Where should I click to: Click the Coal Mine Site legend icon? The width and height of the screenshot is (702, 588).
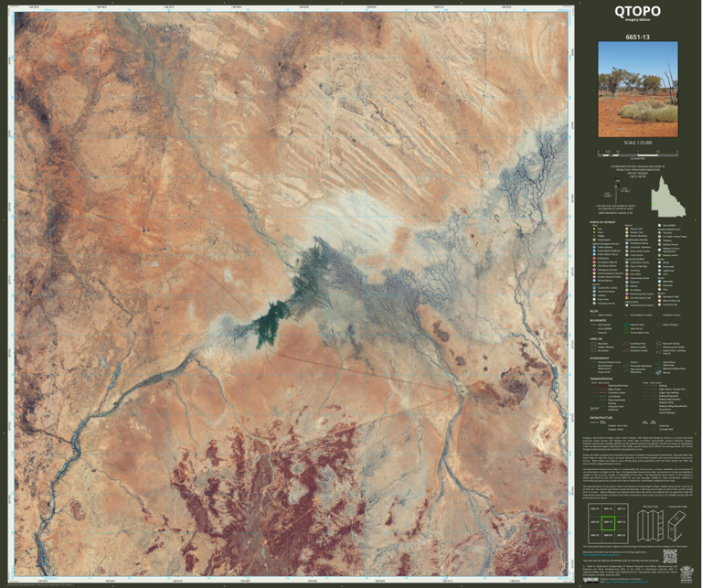pyautogui.click(x=659, y=305)
